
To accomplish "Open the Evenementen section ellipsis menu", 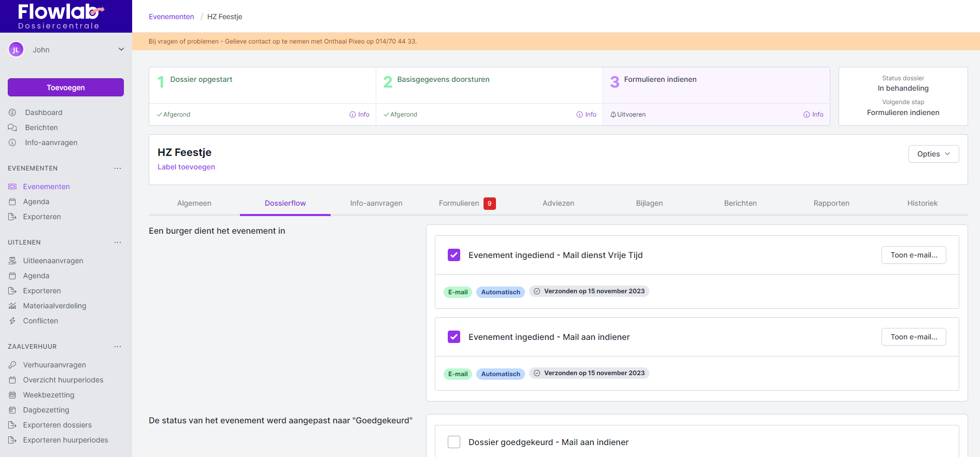I will point(118,168).
